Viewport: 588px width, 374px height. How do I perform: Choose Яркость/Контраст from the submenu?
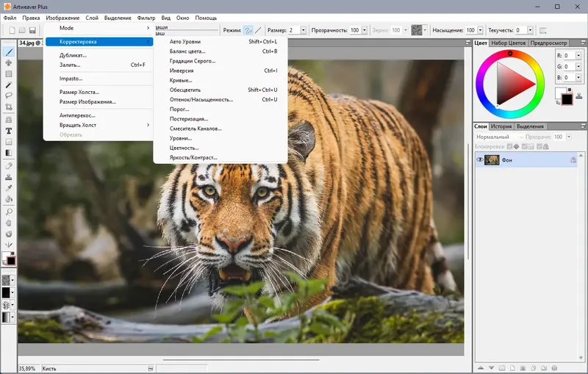coord(193,157)
